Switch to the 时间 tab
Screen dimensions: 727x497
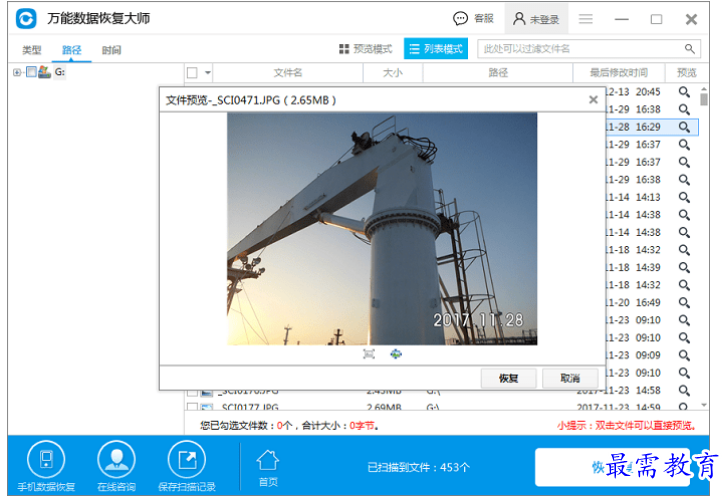[x=112, y=50]
